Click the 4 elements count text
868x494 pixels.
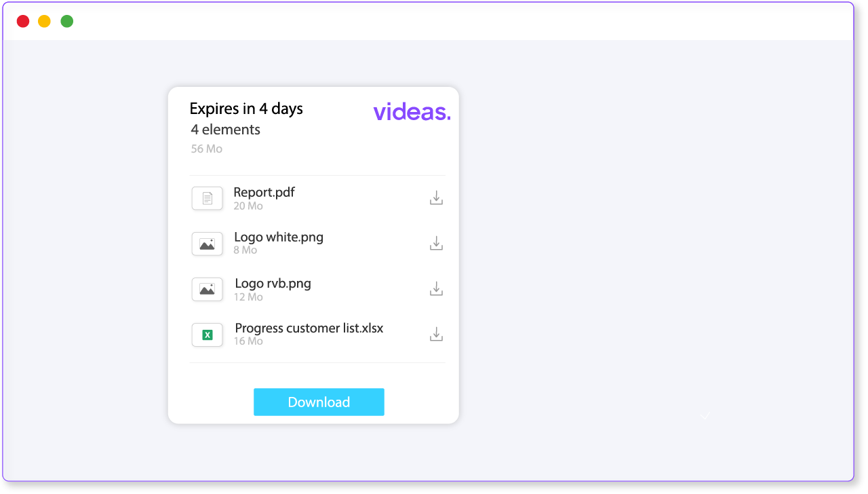point(226,129)
